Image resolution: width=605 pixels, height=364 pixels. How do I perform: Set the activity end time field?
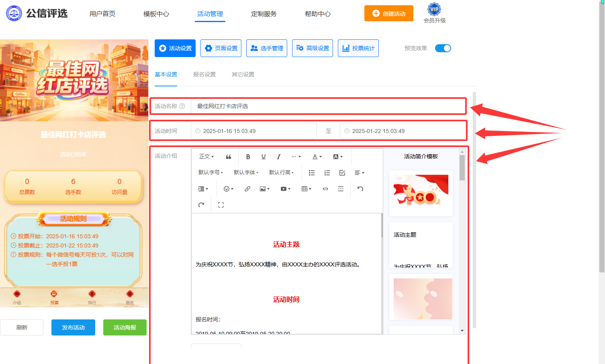point(403,131)
